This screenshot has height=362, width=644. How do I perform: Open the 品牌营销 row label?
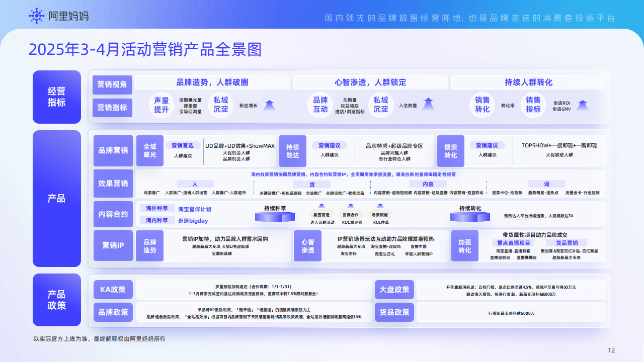point(113,150)
